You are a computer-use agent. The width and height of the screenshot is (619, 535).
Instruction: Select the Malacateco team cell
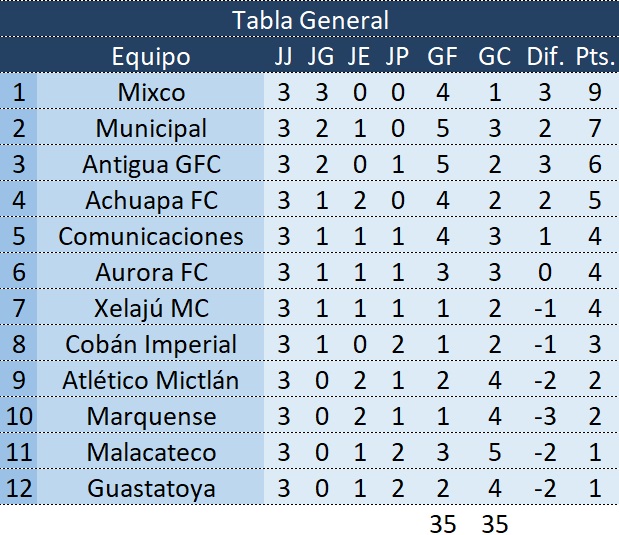pyautogui.click(x=151, y=452)
